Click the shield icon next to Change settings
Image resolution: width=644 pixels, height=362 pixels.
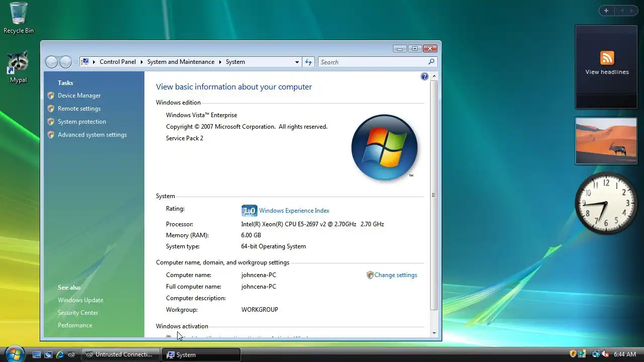pyautogui.click(x=370, y=275)
